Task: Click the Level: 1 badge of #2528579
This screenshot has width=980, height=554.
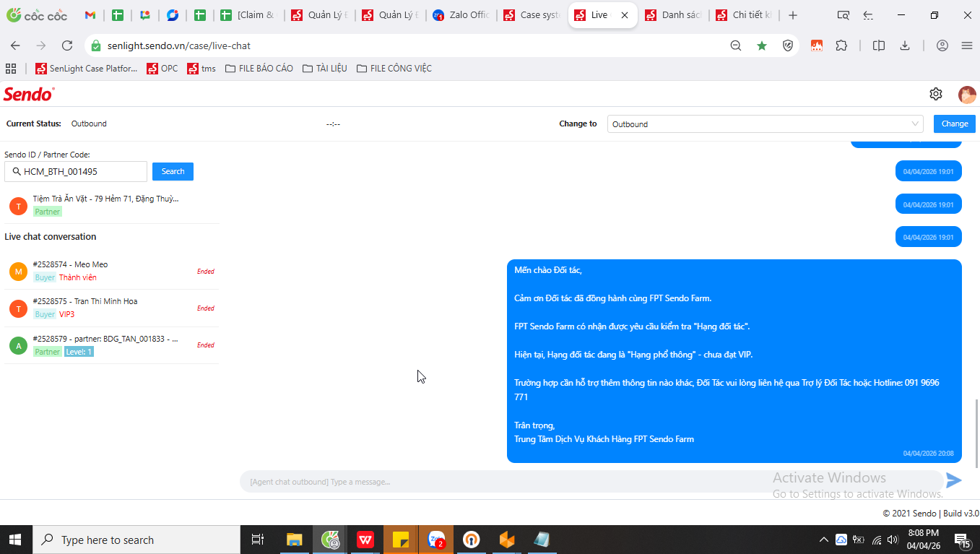Action: point(79,352)
